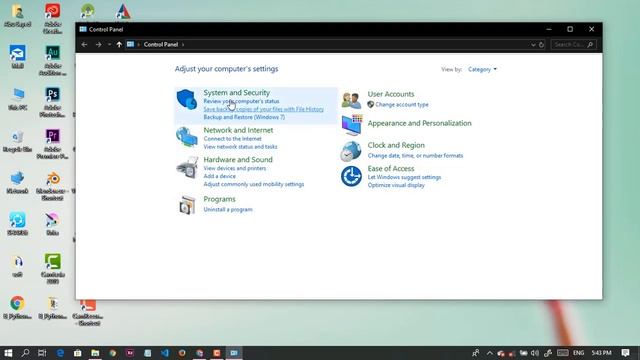This screenshot has height=360, width=640.
Task: Select the Network desktop icon
Action: tap(18, 183)
